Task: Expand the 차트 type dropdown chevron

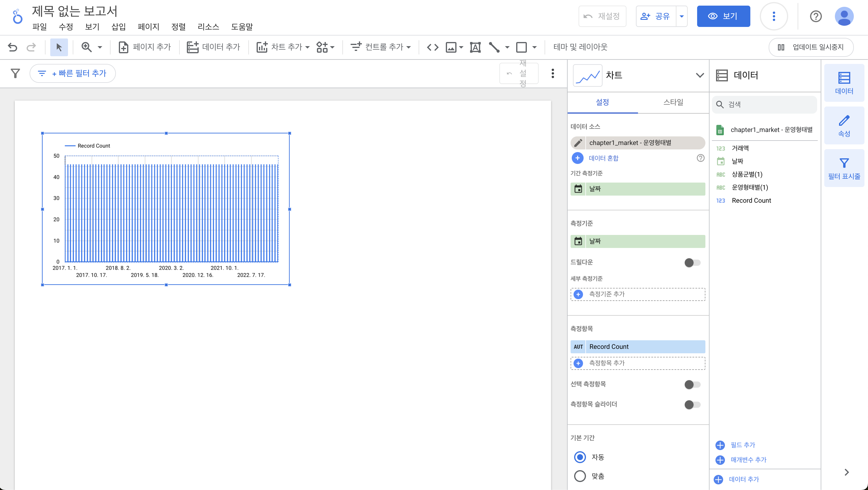Action: pos(699,75)
